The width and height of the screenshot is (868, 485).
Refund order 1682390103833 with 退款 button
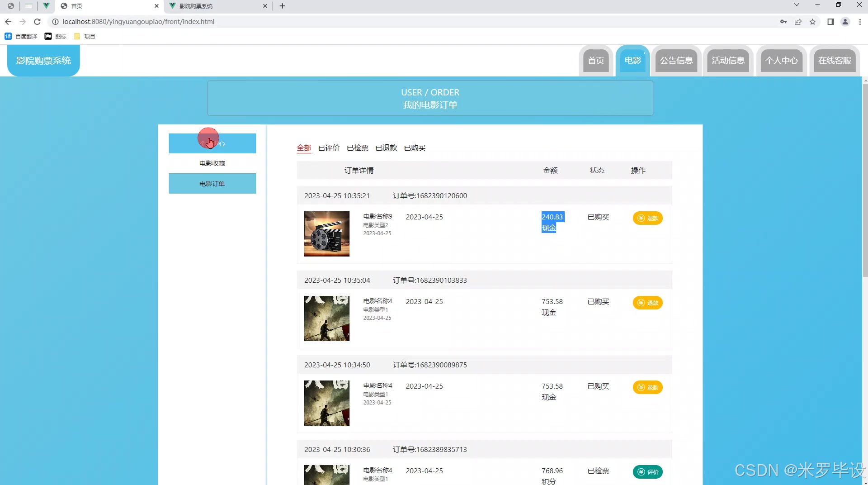pos(647,303)
